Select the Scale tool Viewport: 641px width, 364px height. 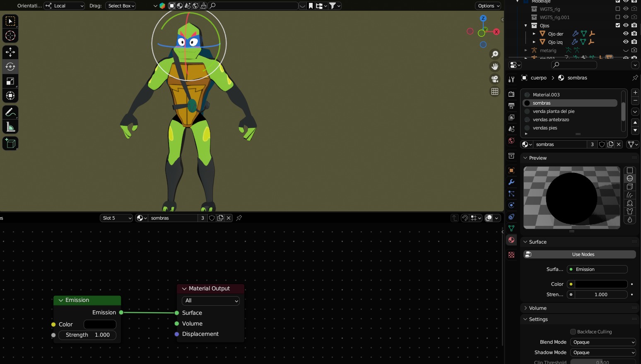(10, 81)
